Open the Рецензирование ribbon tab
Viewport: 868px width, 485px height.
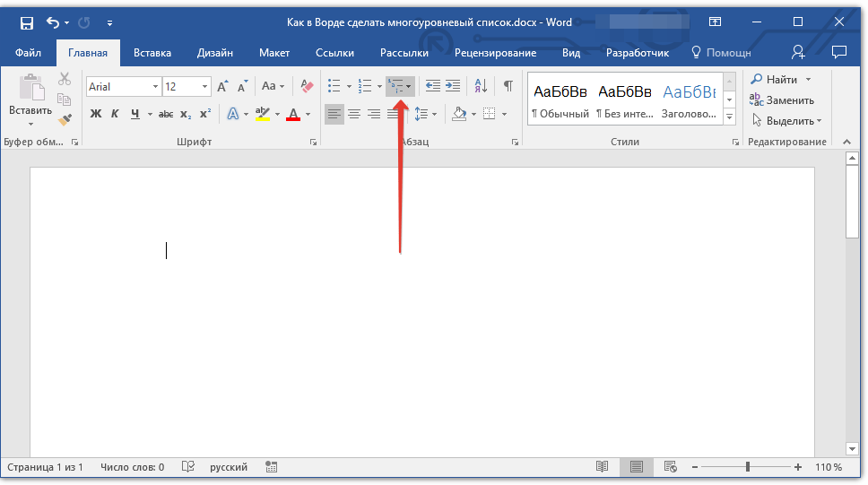coord(495,53)
